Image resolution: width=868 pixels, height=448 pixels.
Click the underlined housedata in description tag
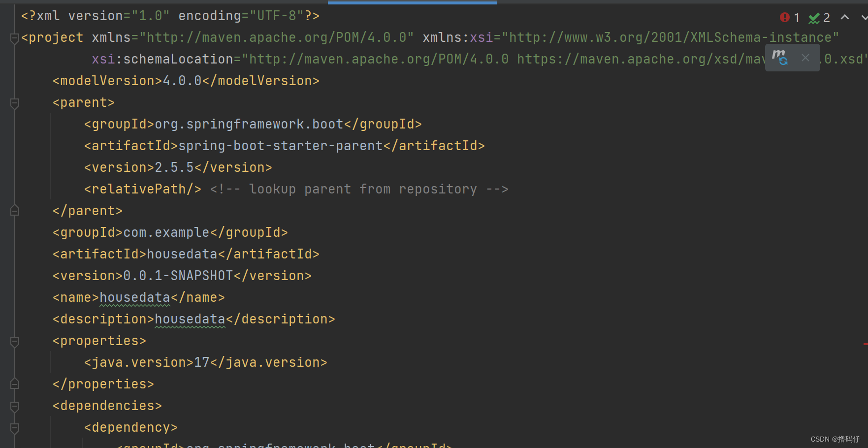pos(190,319)
